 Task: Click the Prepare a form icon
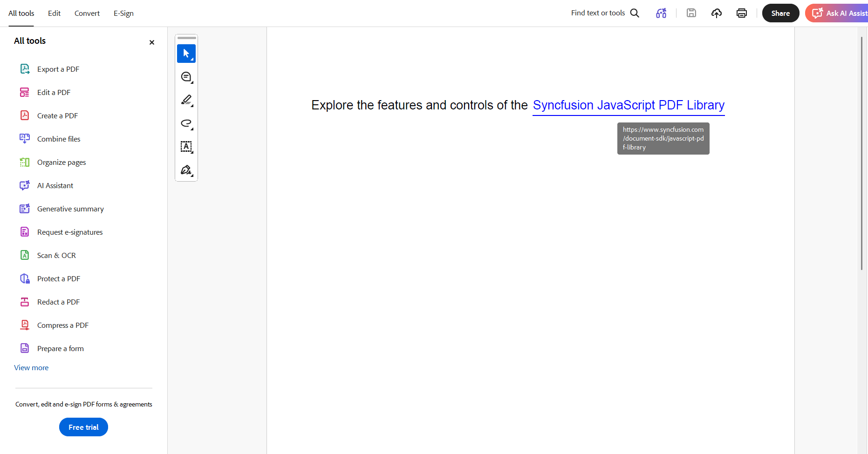[25, 348]
